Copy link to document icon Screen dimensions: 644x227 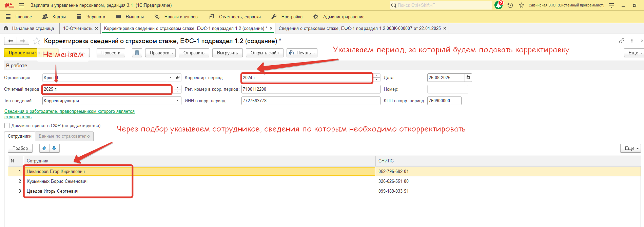point(621,41)
